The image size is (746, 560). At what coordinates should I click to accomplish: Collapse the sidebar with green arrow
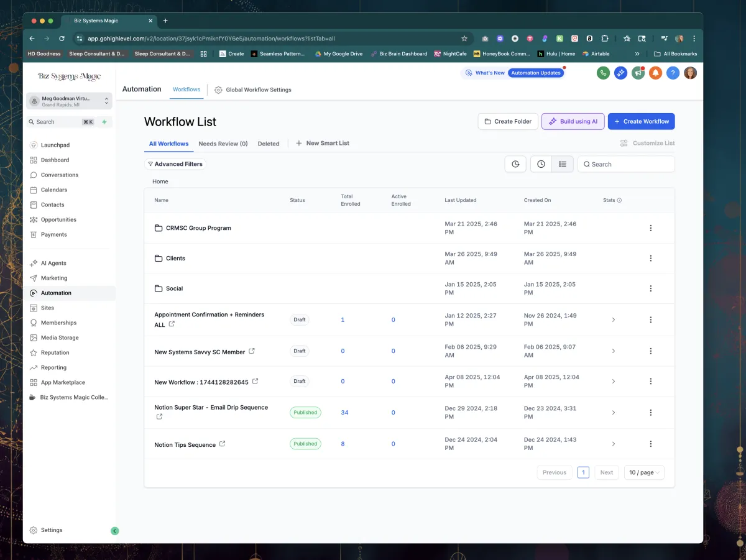tap(114, 531)
